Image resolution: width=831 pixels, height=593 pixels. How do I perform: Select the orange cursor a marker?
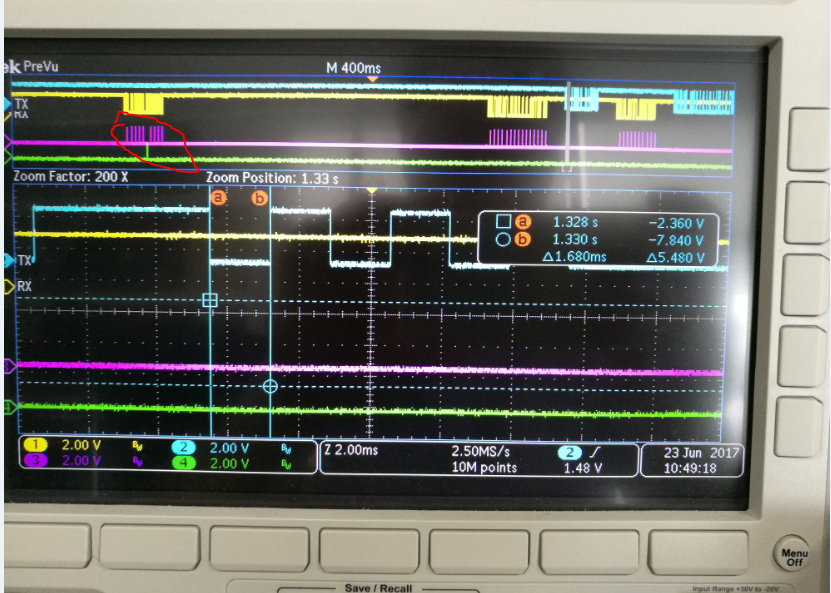click(218, 198)
